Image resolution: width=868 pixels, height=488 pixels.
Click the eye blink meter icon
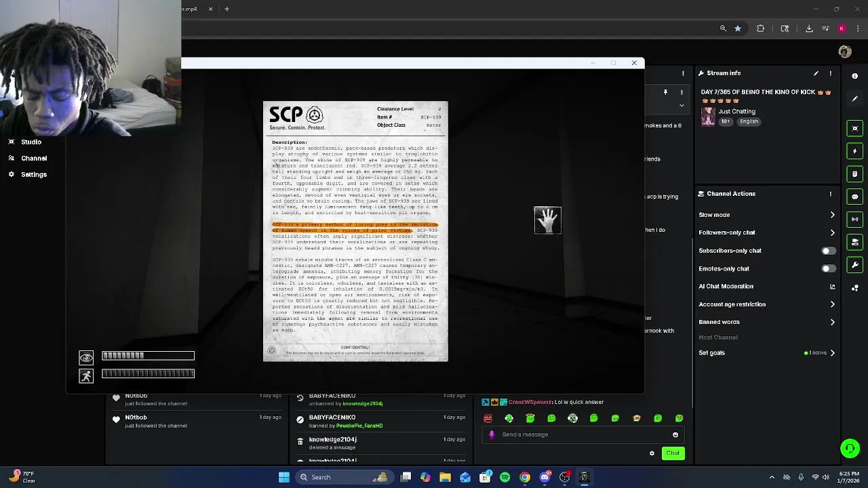click(x=86, y=357)
